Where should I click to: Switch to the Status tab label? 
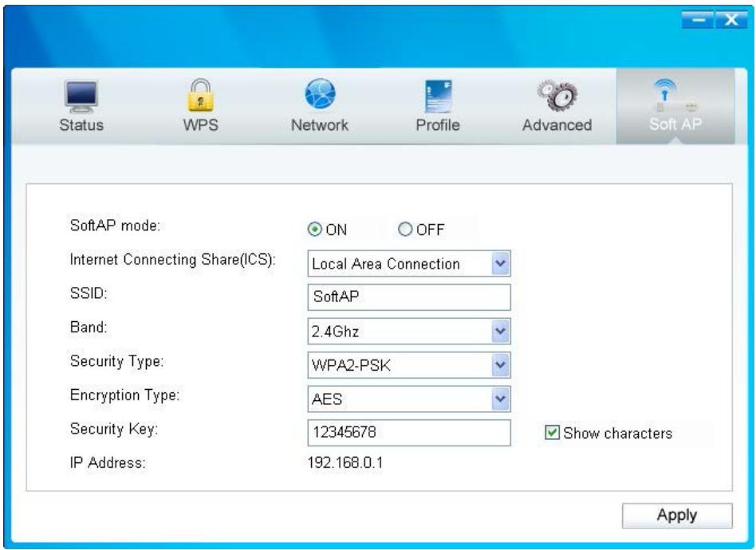click(x=81, y=125)
